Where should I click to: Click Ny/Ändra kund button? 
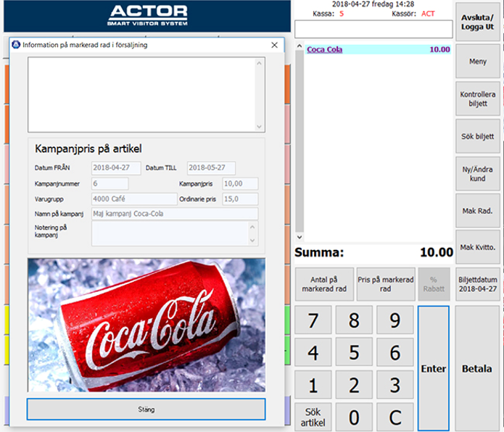coord(477,174)
